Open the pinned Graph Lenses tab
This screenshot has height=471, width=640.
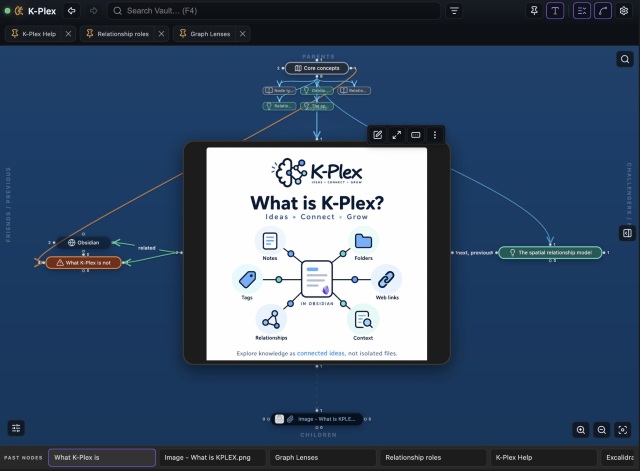coord(205,34)
